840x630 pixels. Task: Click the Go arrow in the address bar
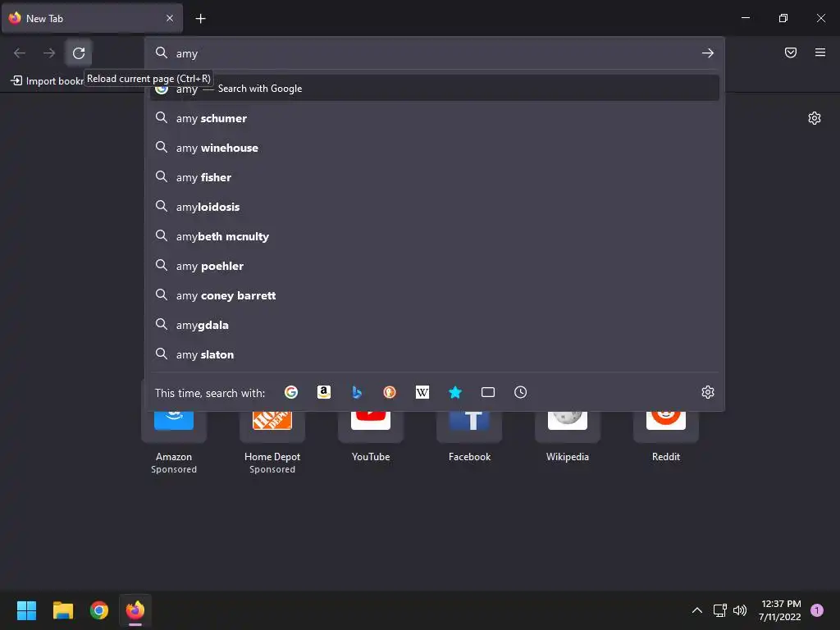708,53
